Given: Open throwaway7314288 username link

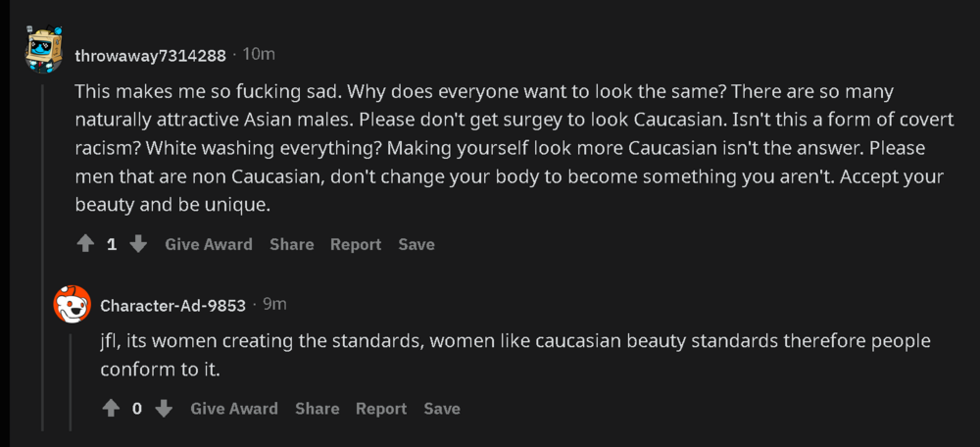Looking at the screenshot, I should tap(151, 56).
